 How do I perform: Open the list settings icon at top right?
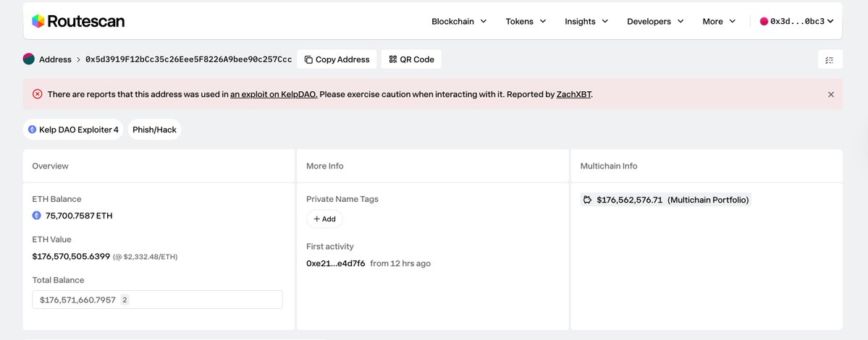pos(830,60)
